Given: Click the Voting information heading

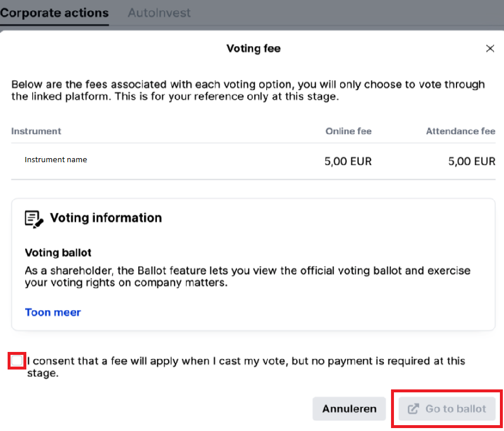Looking at the screenshot, I should (105, 218).
